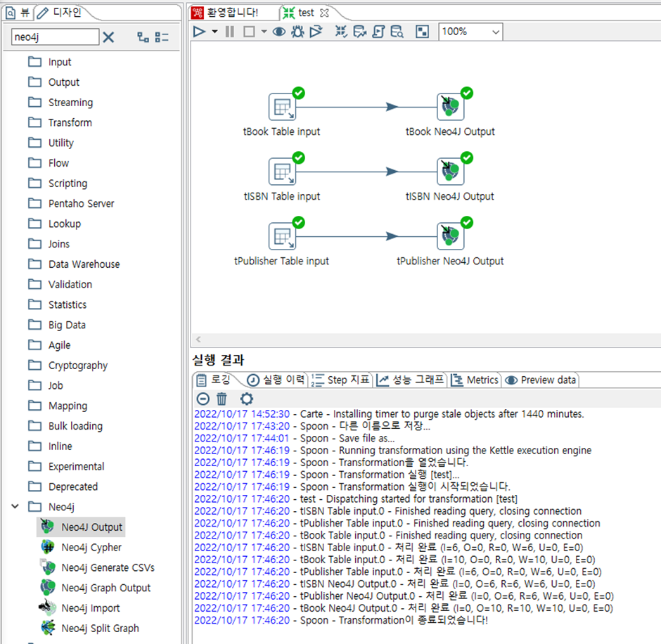Screen dimensions: 661x644
Task: Select the tBook Neo4J Output step
Action: click(x=450, y=107)
